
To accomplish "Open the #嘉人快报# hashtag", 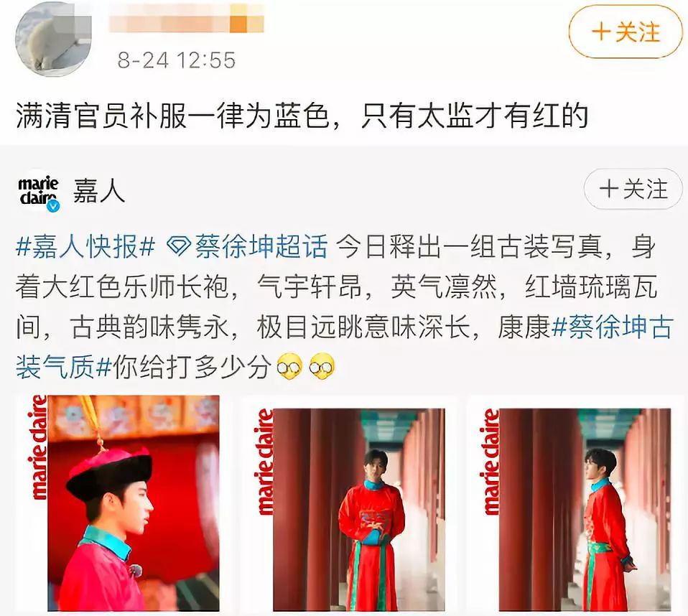I will 85,247.
